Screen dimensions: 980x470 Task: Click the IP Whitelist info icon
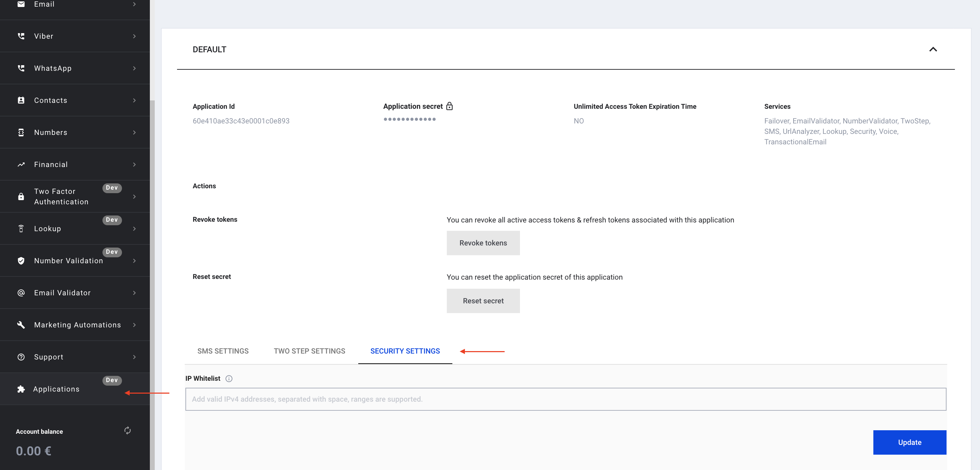229,378
